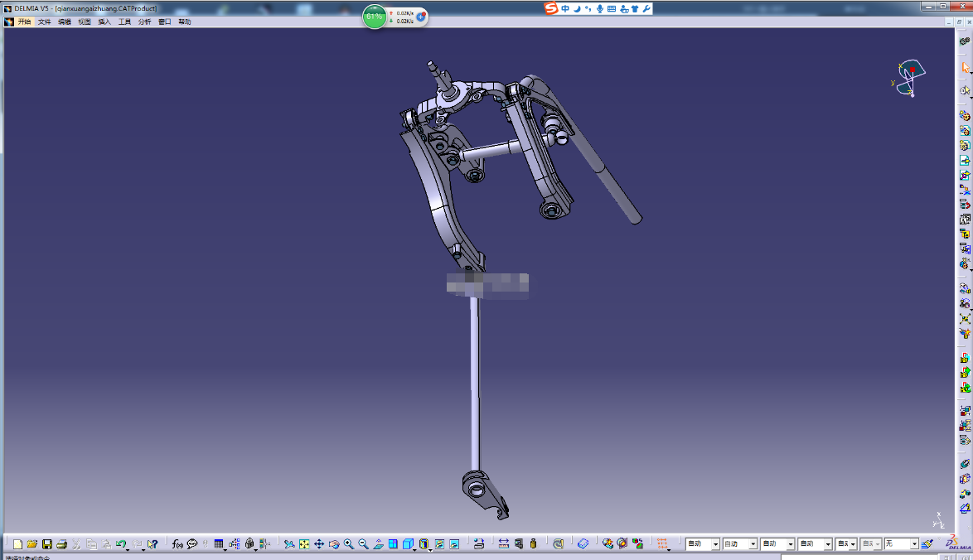Screen dimensions: 973x560
Task: Click the 3D compass in the viewport
Action: click(909, 78)
